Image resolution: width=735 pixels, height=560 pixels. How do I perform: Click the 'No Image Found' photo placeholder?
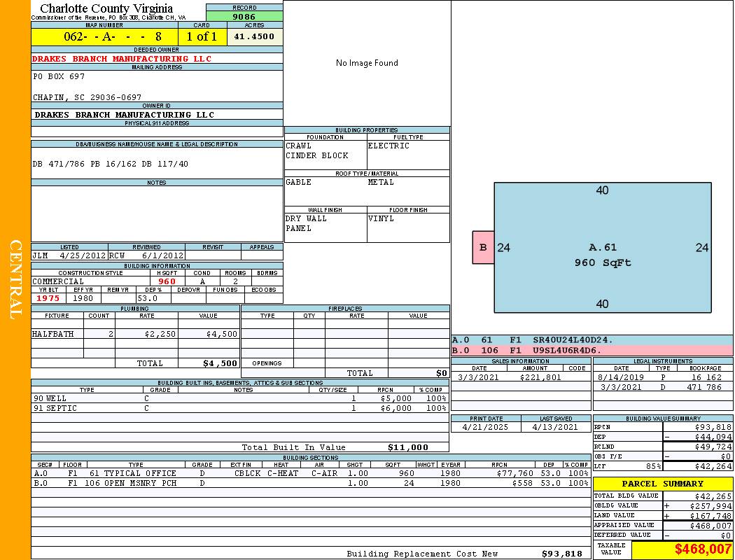pyautogui.click(x=367, y=63)
